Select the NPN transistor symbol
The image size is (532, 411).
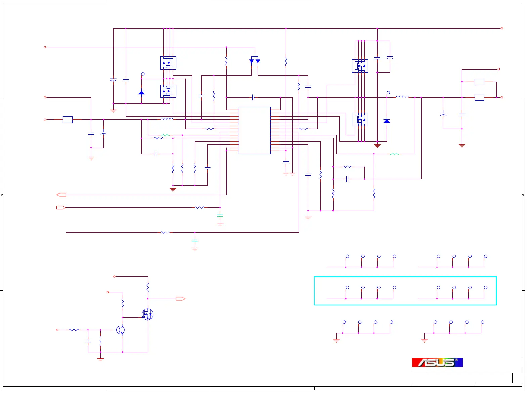pyautogui.click(x=121, y=330)
